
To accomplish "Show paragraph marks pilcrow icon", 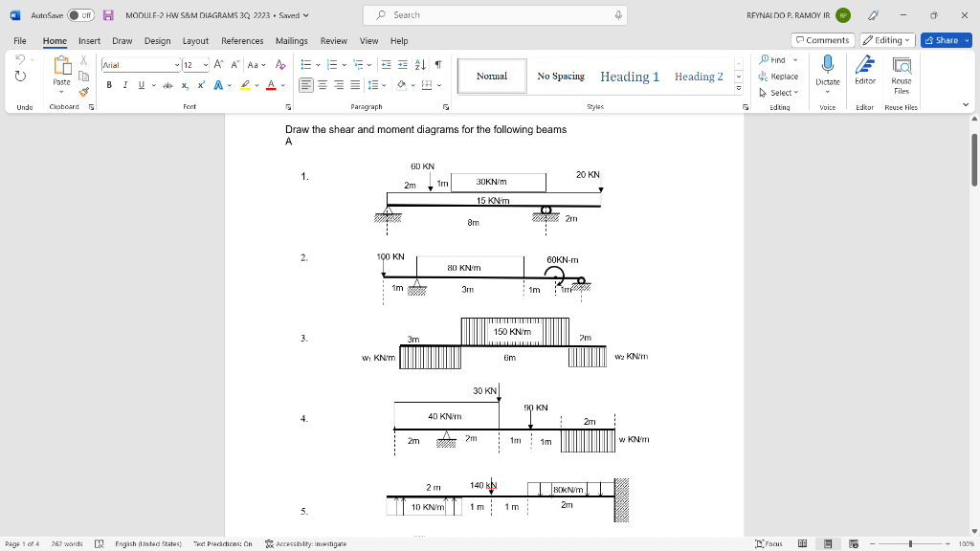I will (x=438, y=65).
